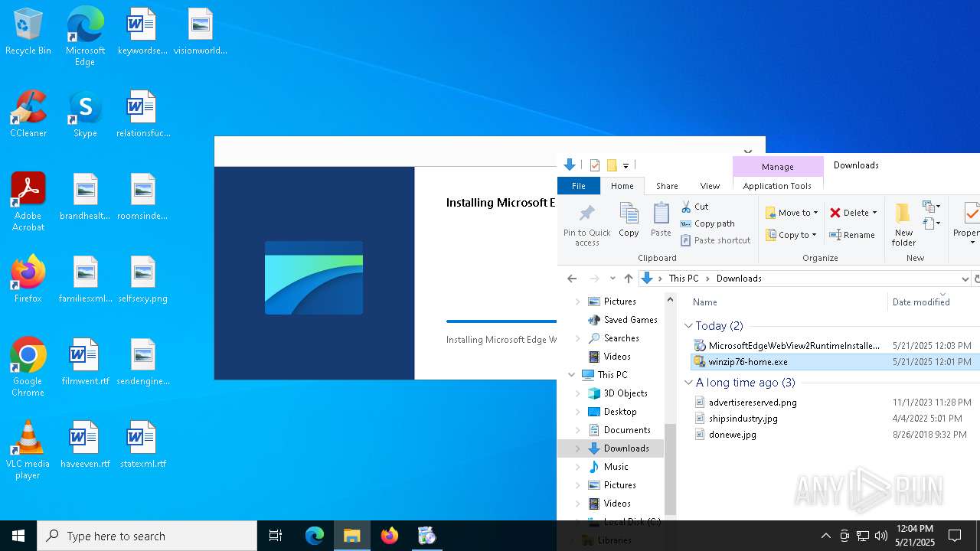This screenshot has width=980, height=551.
Task: Click the Manage contextual tab
Action: (x=778, y=166)
